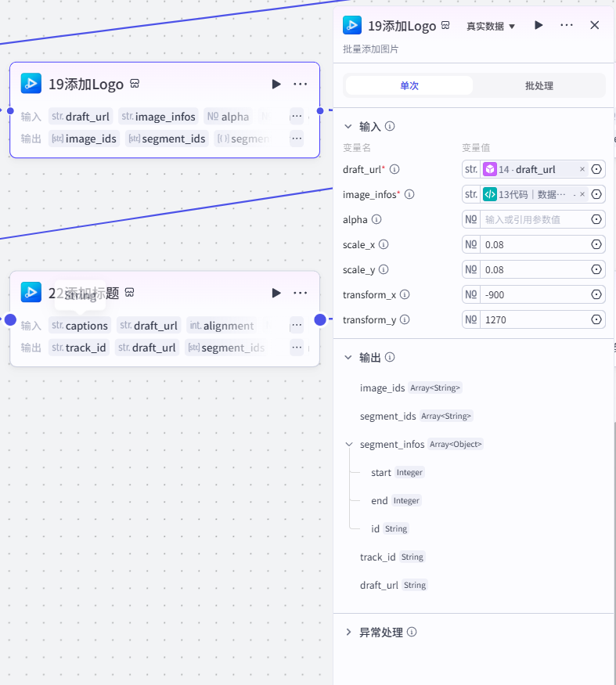Screen dimensions: 616x685
Task: Open the variable picker for scale_x
Action: point(596,244)
